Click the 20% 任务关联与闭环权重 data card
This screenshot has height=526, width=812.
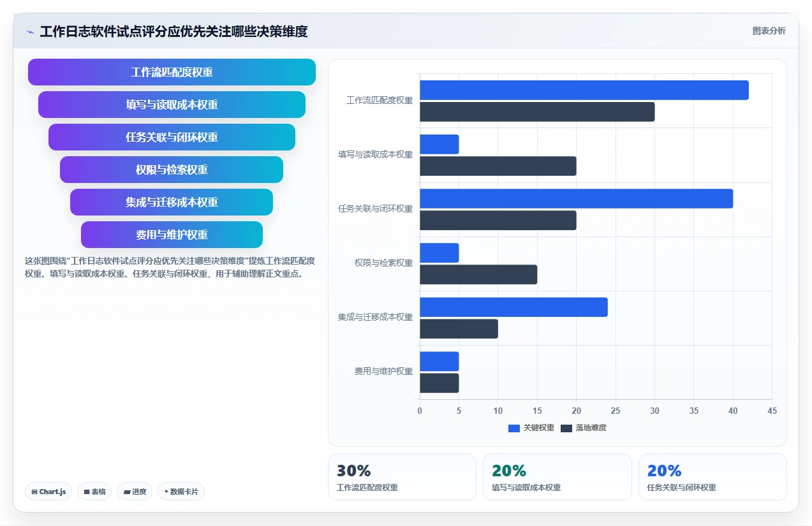[x=712, y=477]
